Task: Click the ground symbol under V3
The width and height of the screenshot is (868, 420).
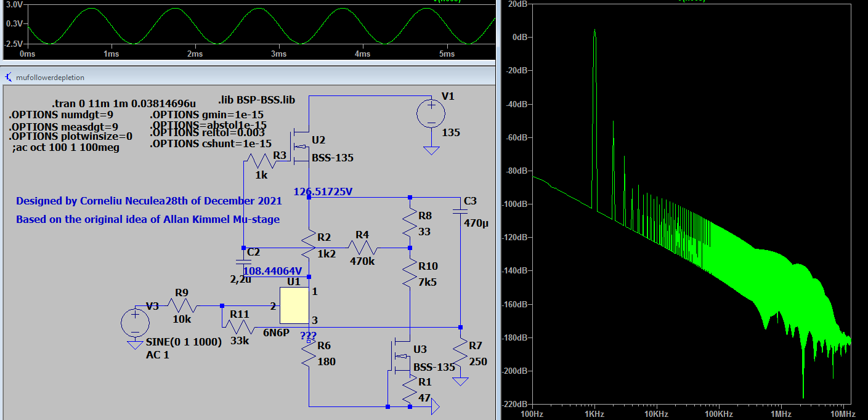Action: 134,345
